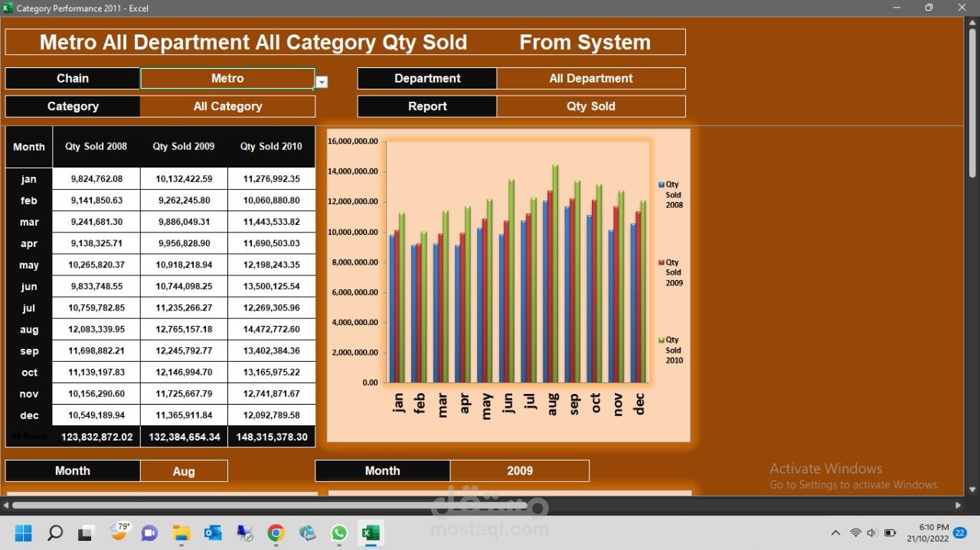Viewport: 980px width, 550px height.
Task: Show hidden icons in the system tray
Action: tap(835, 532)
